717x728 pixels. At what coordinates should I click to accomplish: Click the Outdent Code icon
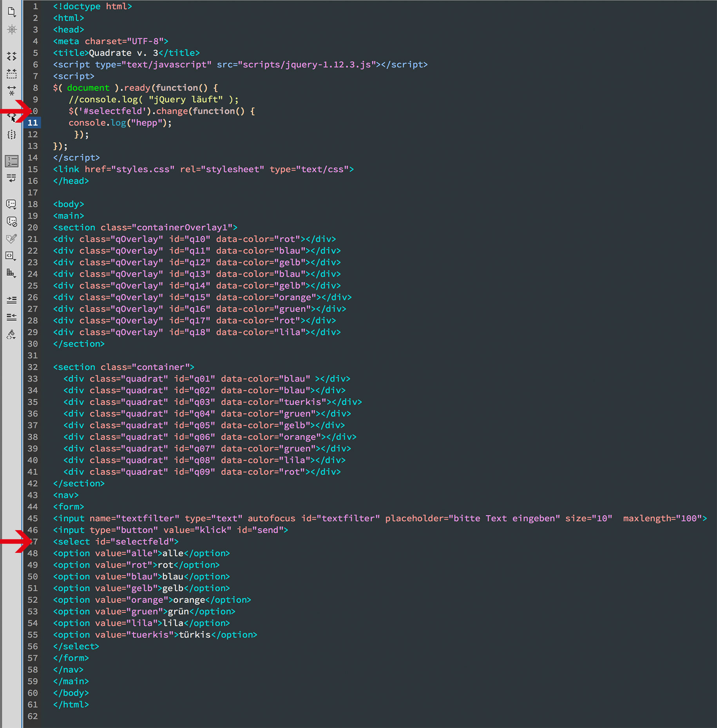12,317
